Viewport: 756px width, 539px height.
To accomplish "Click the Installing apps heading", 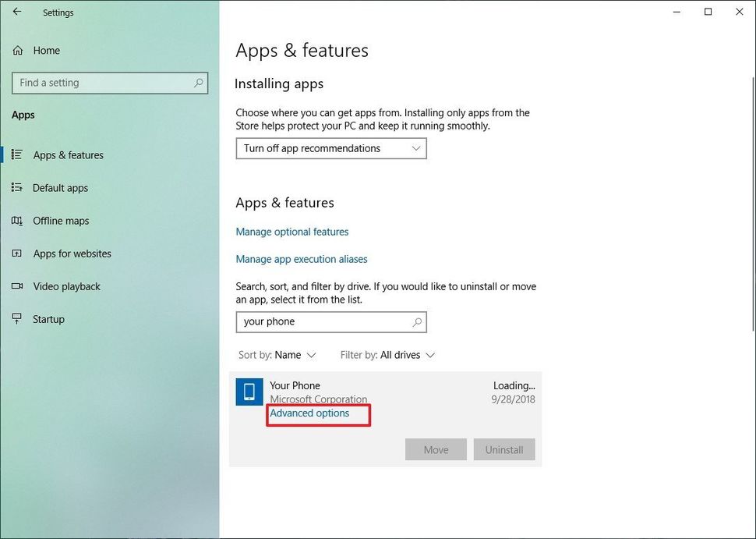I will [x=279, y=84].
